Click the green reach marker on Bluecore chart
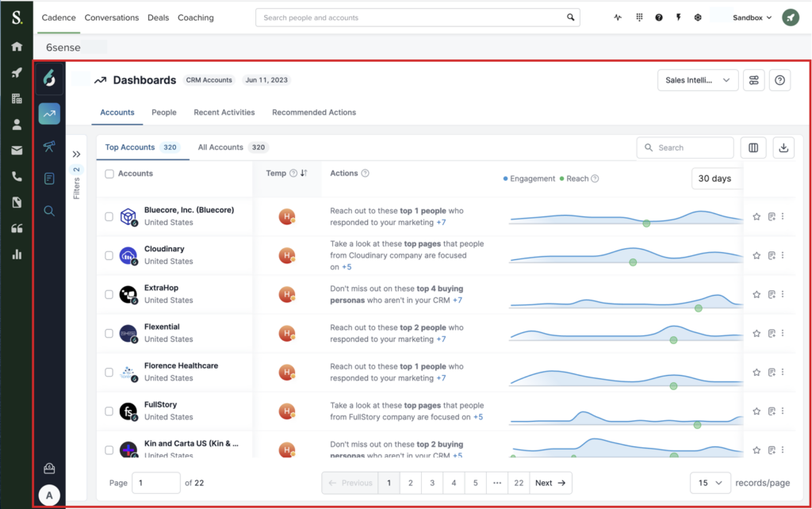The width and height of the screenshot is (812, 509). (646, 224)
